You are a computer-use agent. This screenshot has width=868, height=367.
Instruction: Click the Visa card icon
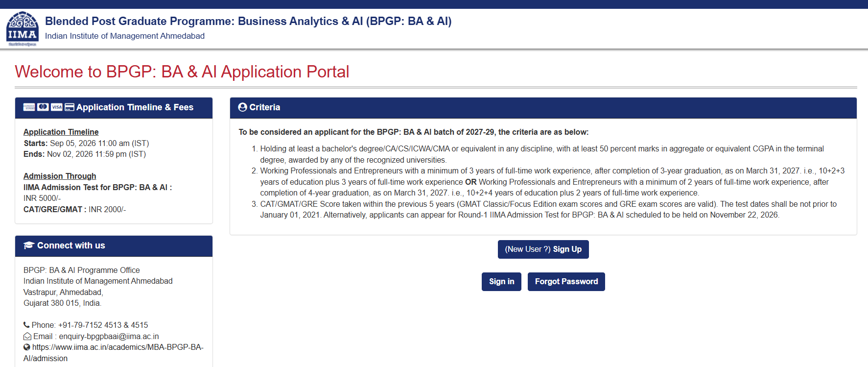pyautogui.click(x=57, y=107)
